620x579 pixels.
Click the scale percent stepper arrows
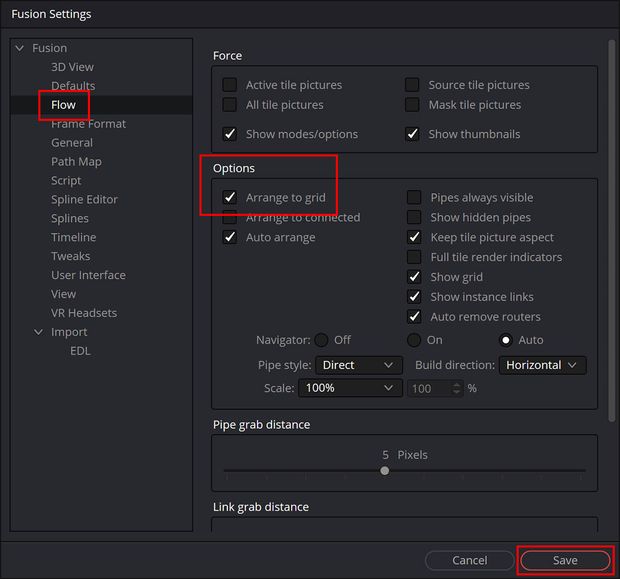[x=457, y=388]
